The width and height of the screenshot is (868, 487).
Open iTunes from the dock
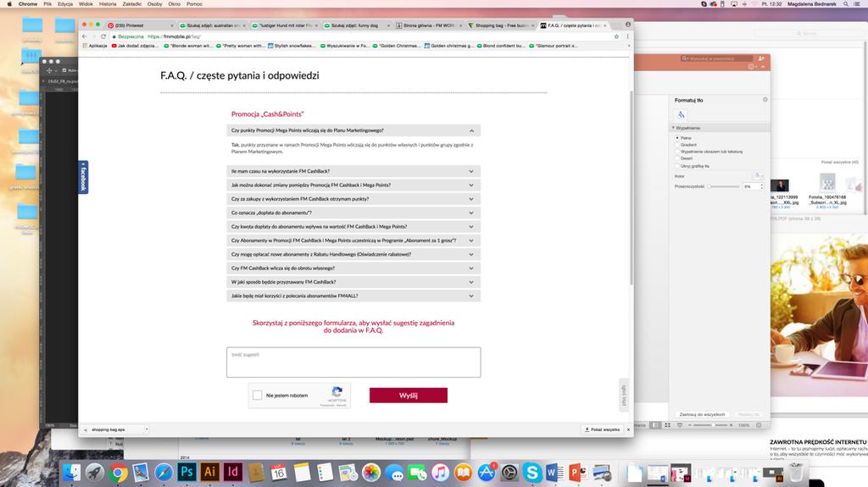click(x=440, y=472)
